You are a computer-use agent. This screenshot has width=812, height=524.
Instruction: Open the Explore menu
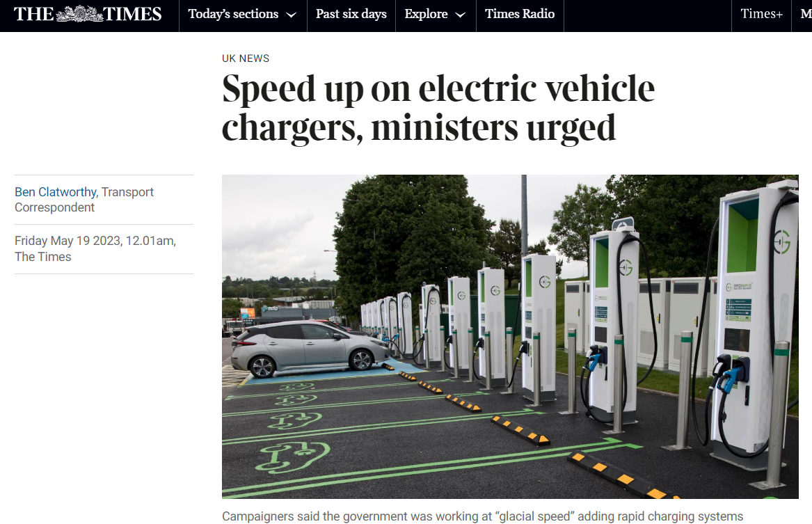436,15
